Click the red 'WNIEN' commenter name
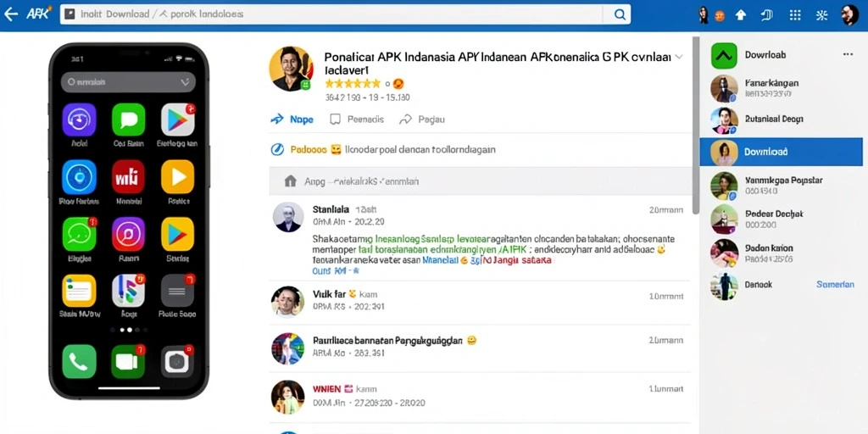This screenshot has width=868, height=434. tap(326, 388)
